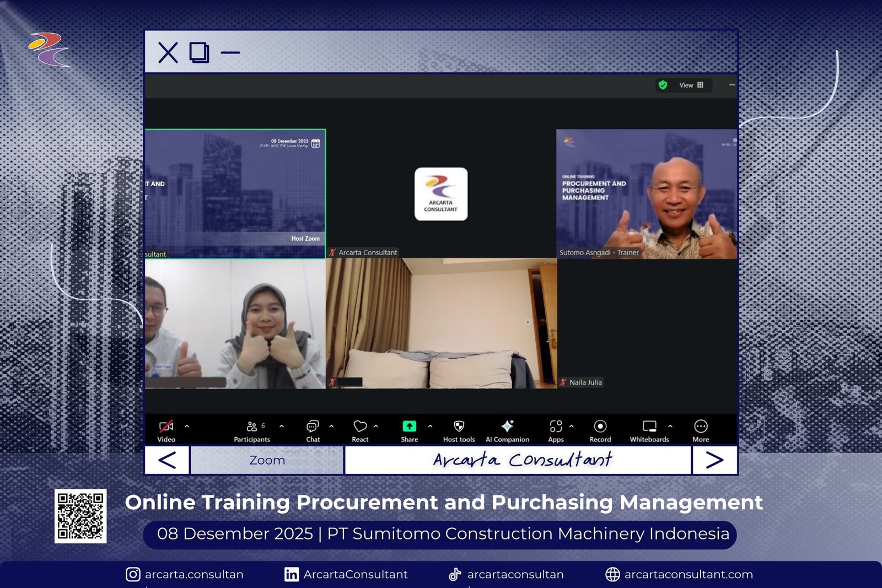882x588 pixels.
Task: Expand the caret next to Share
Action: (x=430, y=426)
